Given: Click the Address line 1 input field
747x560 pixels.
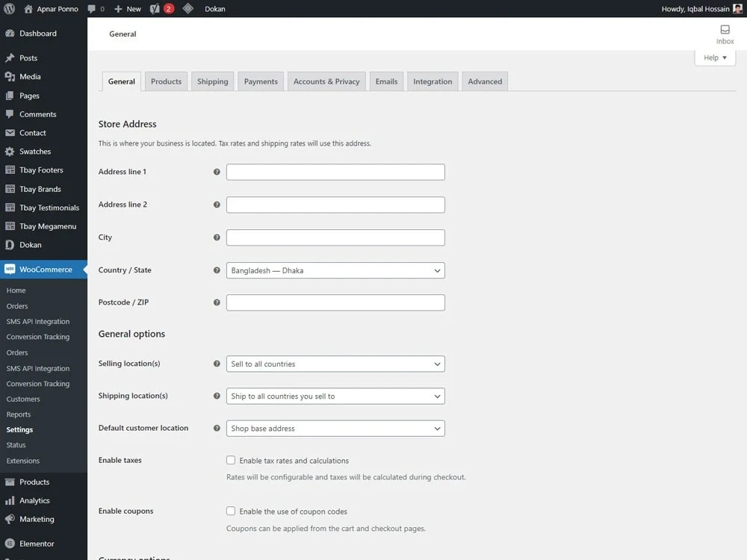Looking at the screenshot, I should (335, 172).
